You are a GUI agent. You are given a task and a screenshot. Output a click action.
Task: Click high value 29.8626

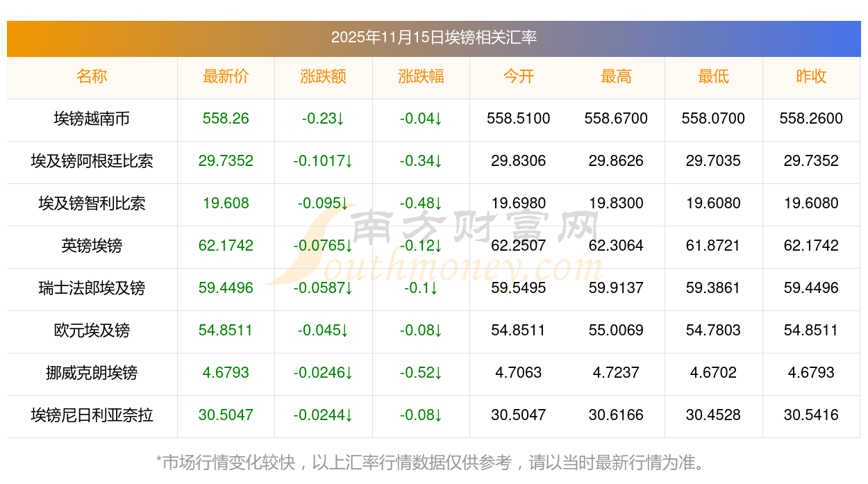click(x=616, y=161)
